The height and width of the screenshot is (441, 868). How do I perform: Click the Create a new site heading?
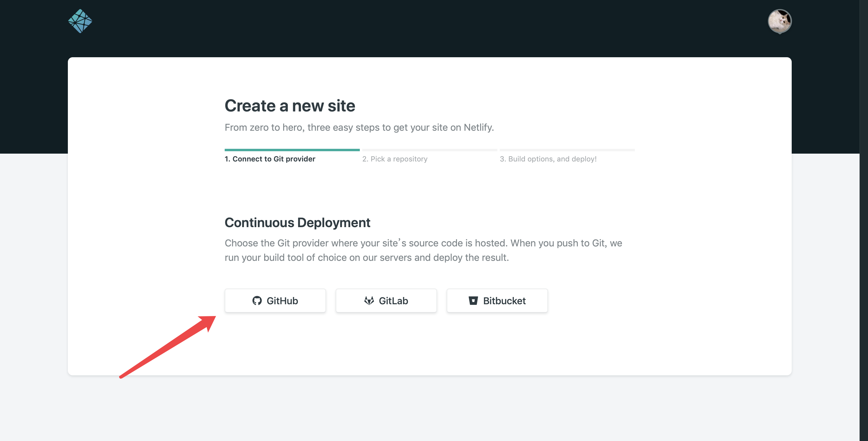290,106
